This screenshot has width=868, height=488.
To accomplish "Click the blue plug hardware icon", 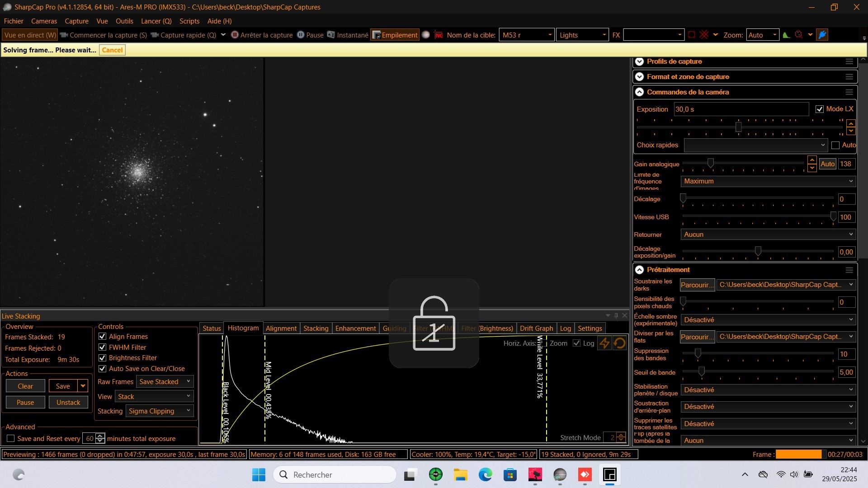I will (x=822, y=35).
